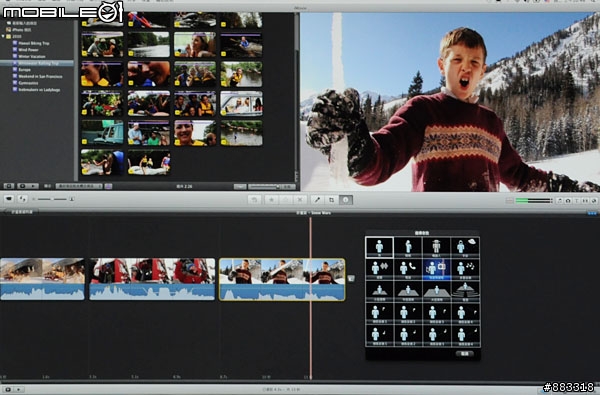
Task: Open the Voiceover microphone tool
Action: (317, 200)
